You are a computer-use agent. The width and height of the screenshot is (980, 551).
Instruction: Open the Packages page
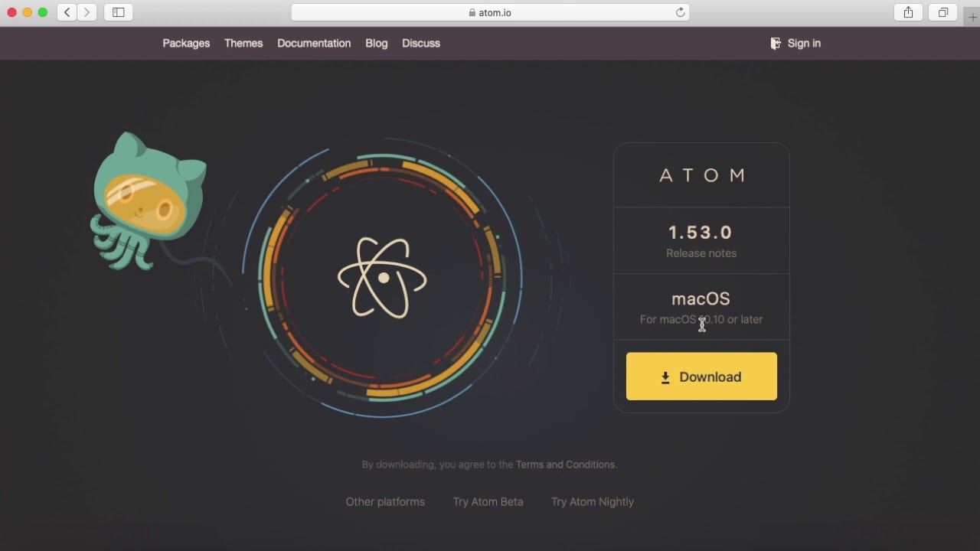coord(186,44)
